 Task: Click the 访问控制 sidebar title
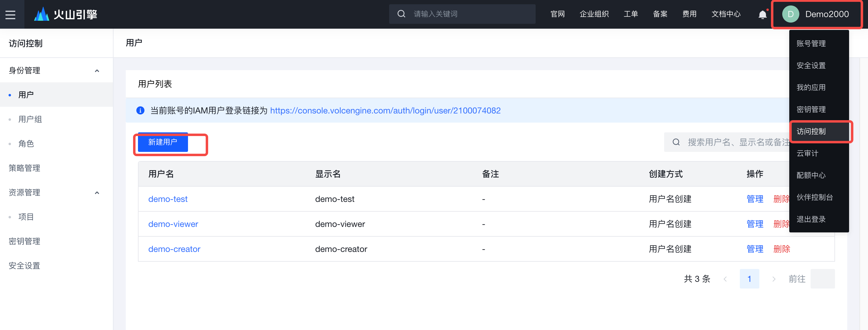point(26,43)
